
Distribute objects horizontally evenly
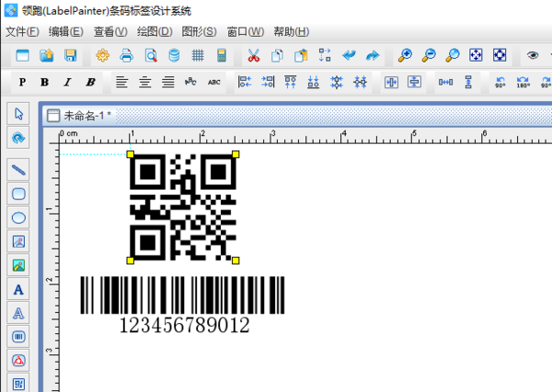[445, 82]
